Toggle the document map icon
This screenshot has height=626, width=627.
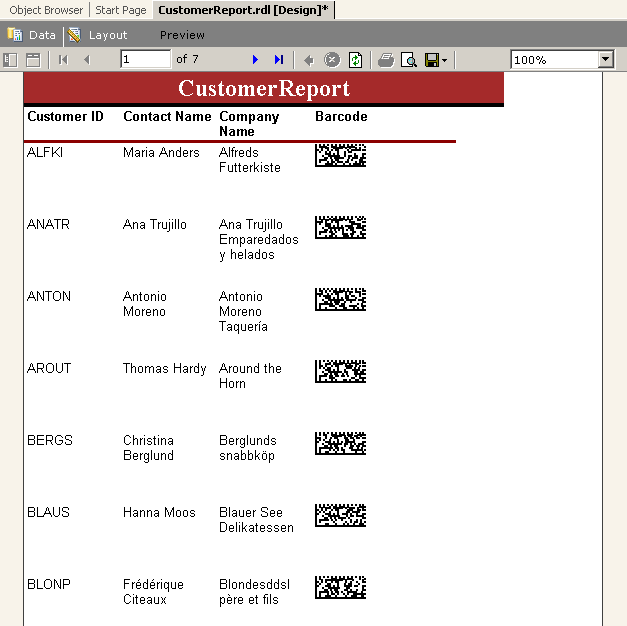tap(10, 60)
